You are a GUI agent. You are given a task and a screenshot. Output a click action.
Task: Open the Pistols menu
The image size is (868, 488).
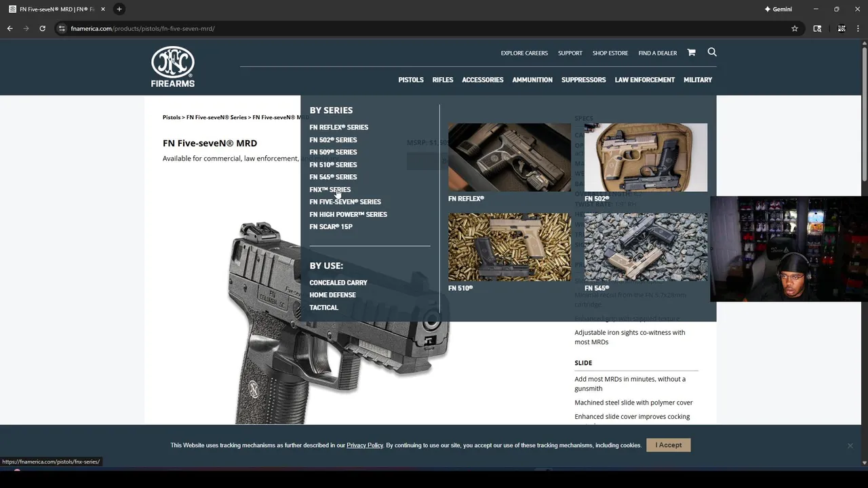click(411, 80)
